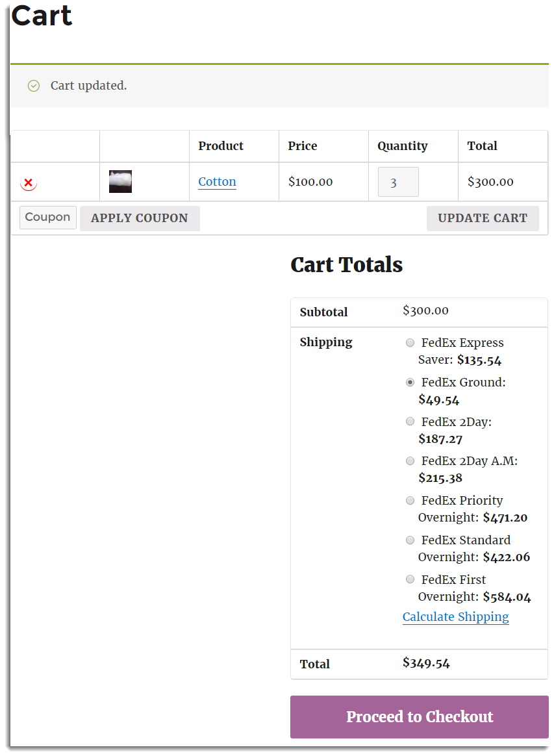Screen dimensions: 554x756
Task: Select FedEx Standard Overnight shipping
Action: point(410,540)
